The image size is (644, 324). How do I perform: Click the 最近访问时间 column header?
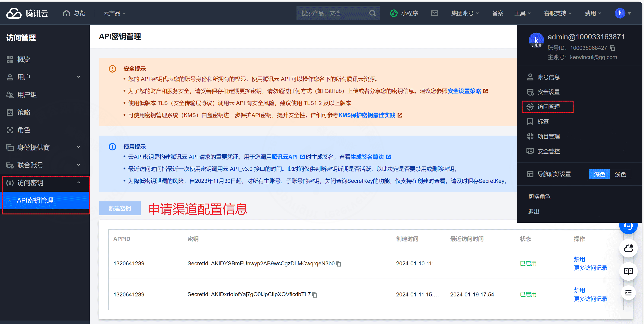point(466,239)
